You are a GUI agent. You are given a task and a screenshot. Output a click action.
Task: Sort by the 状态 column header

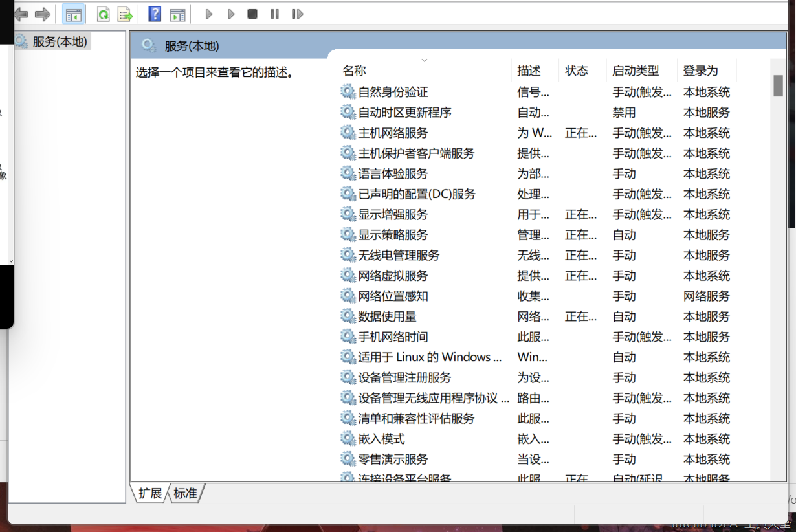pos(577,71)
